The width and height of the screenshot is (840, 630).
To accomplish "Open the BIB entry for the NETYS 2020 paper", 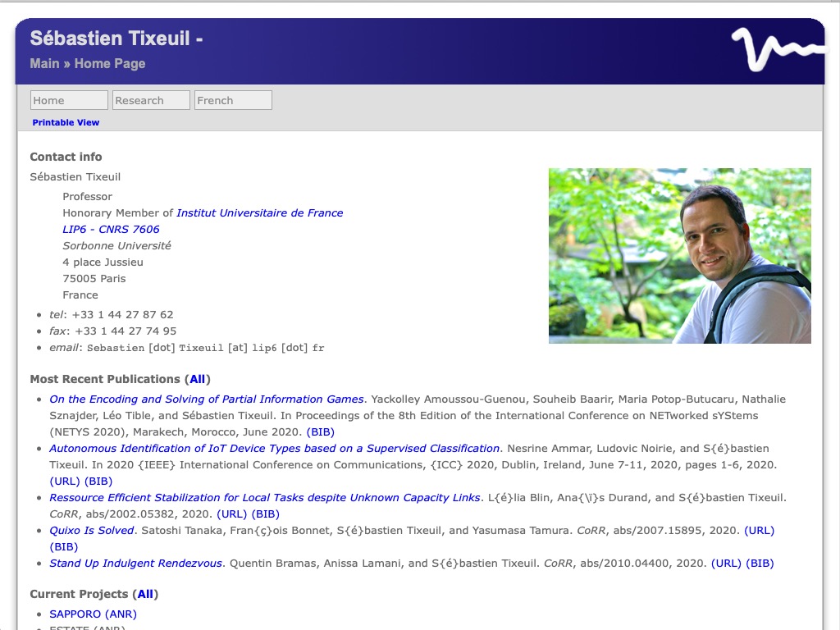I will click(322, 431).
